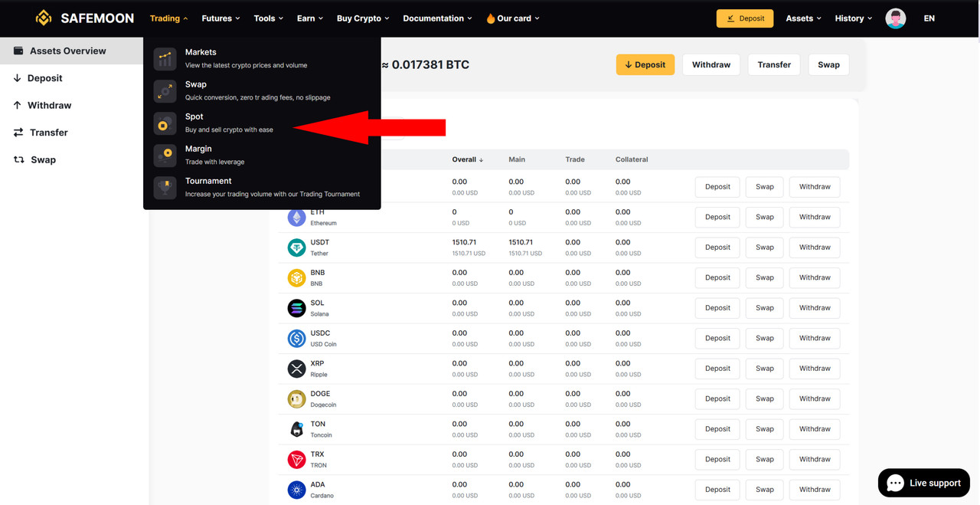Click the yellow Deposit button beside BTC balance
The height and width of the screenshot is (505, 980).
pyautogui.click(x=645, y=64)
